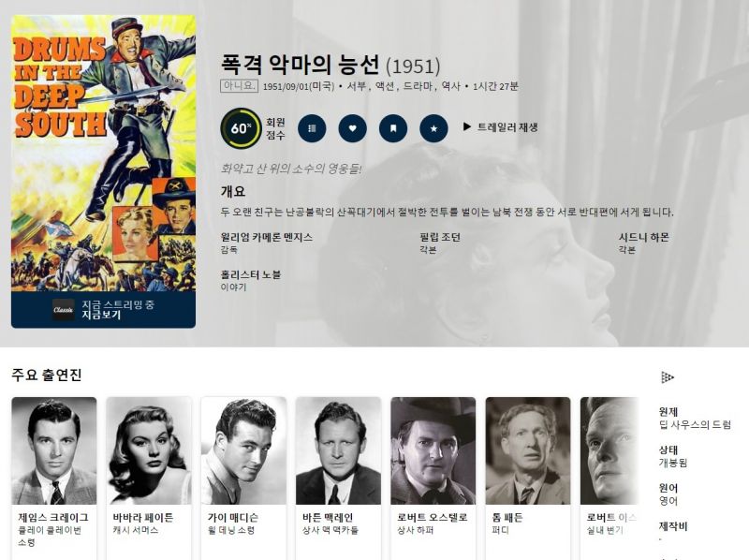Open cast photo of 바바라 페이튼
Image resolution: width=749 pixels, height=560 pixels.
149,450
